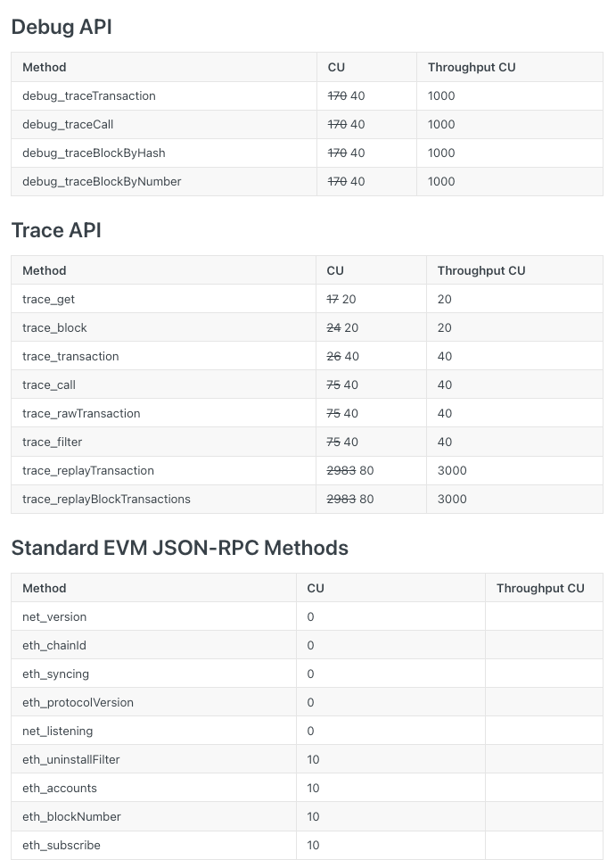
Task: Select the trace_replayBlockTransactions method cell
Action: (106, 499)
